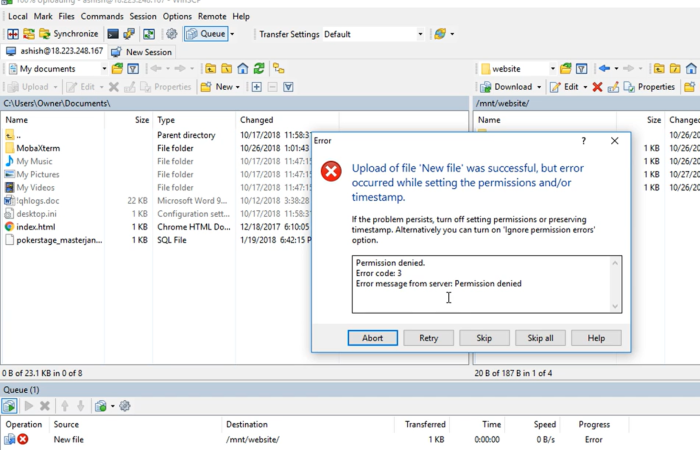The width and height of the screenshot is (700, 450).
Task: Switch to ashish@18.223.248.167 session tab
Action: pyautogui.click(x=54, y=51)
